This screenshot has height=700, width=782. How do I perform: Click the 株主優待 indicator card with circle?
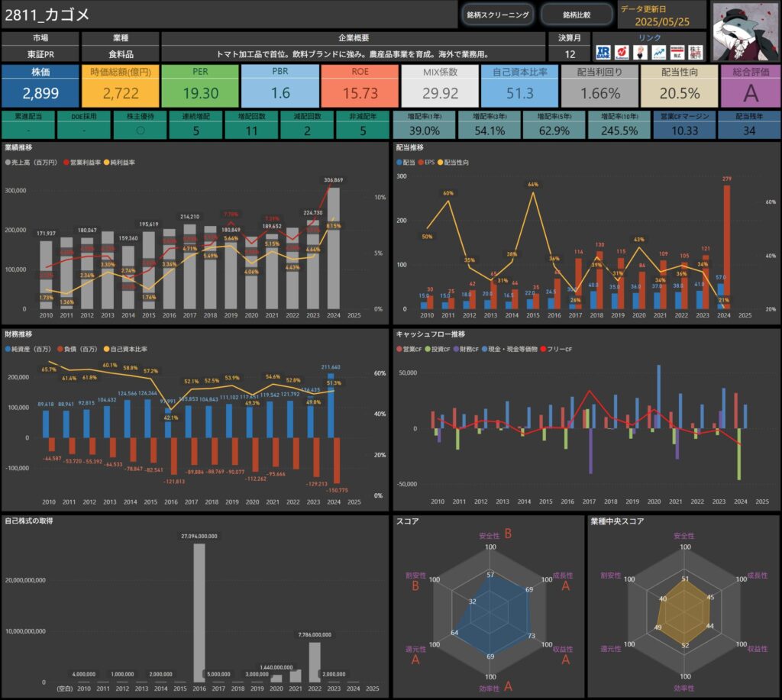pyautogui.click(x=141, y=124)
